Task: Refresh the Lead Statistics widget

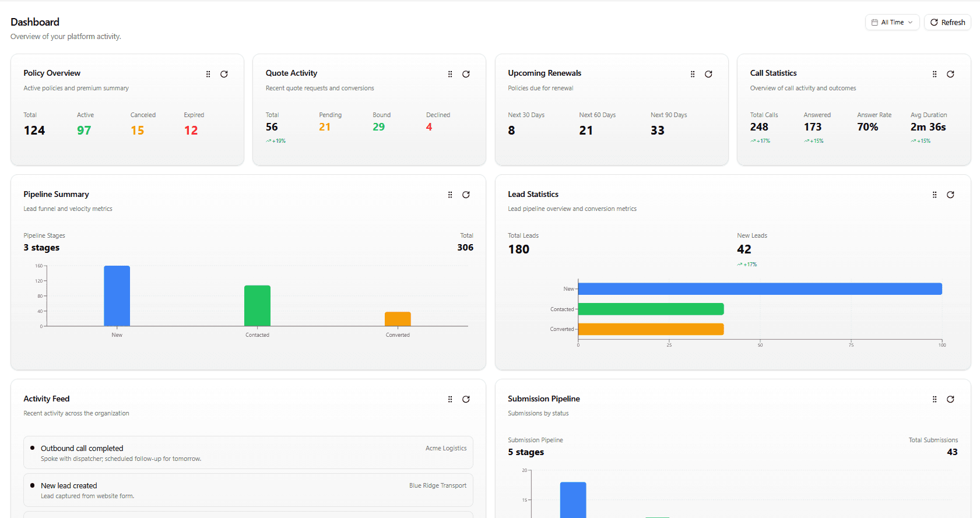Action: pos(950,195)
